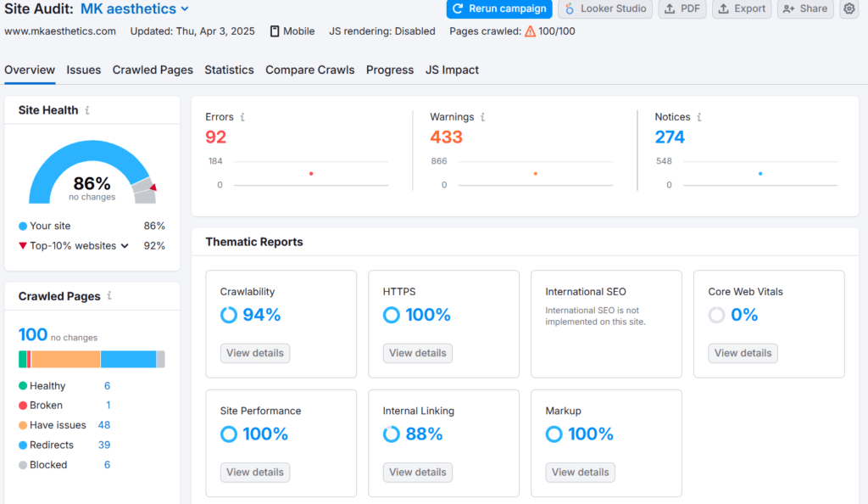Click the Healthy pages count 6

[x=107, y=386]
